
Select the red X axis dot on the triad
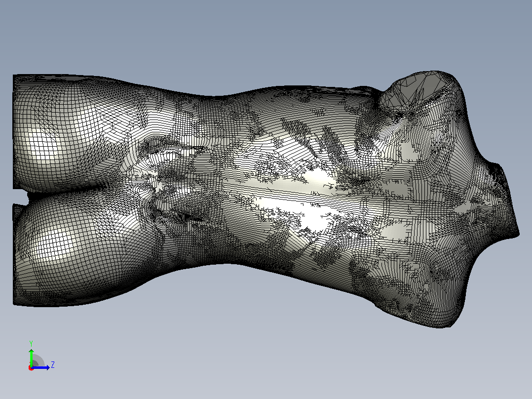click(31, 368)
